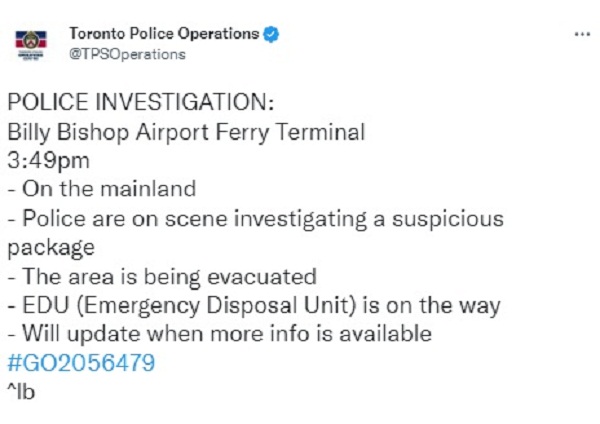Click the @TPSOperations handle
This screenshot has width=600, height=424.
[127, 54]
